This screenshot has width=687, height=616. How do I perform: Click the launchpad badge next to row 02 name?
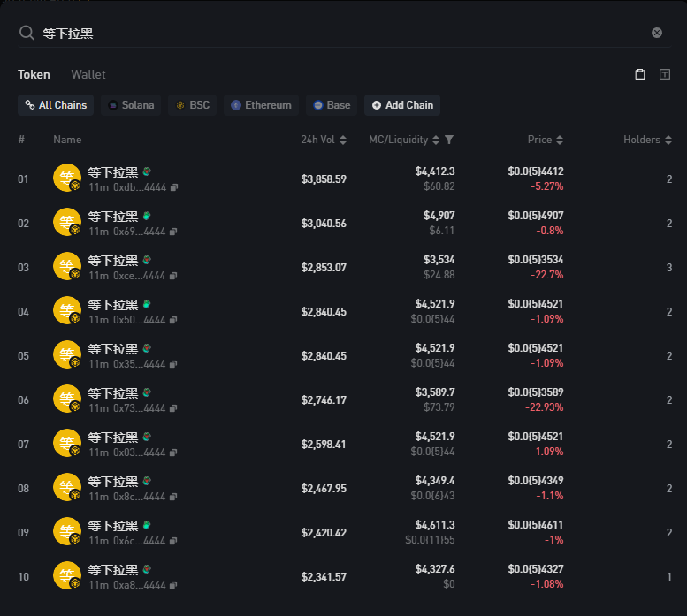point(147,216)
